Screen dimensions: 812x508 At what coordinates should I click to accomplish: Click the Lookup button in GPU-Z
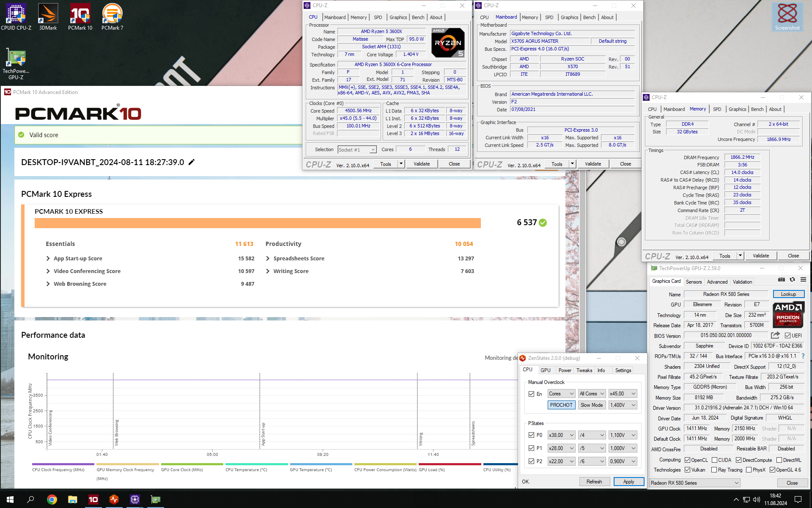788,294
